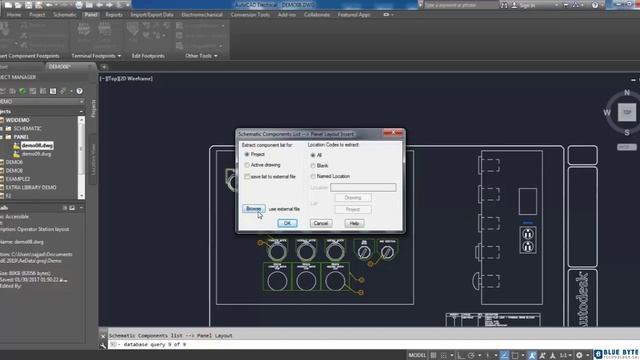Click the TOP face of the ViewCube
The width and height of the screenshot is (640, 360).
(627, 112)
